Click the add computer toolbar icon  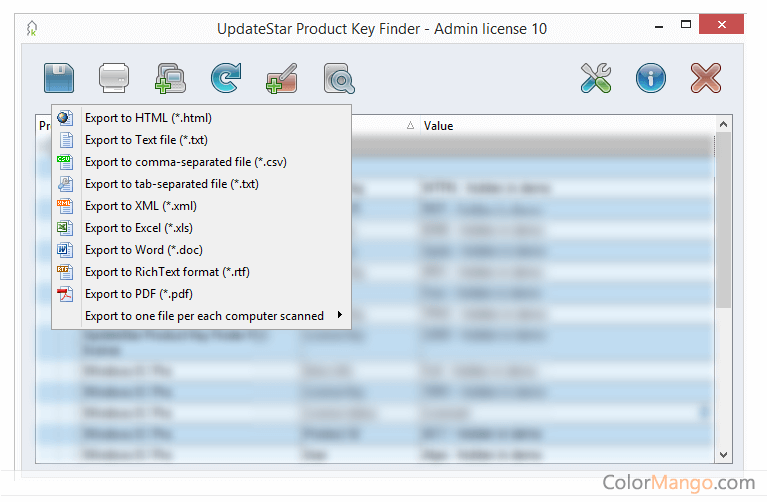click(169, 78)
